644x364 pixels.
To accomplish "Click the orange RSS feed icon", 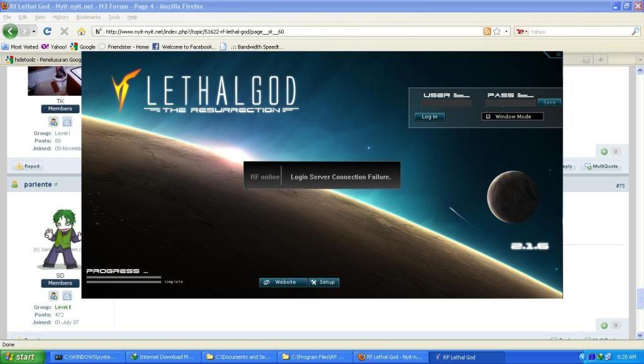I will [487, 31].
